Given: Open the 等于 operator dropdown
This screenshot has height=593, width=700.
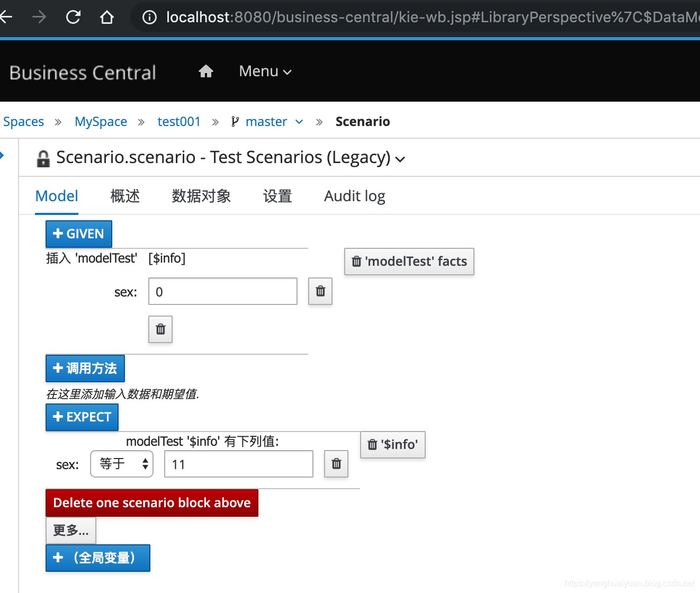Looking at the screenshot, I should pos(122,464).
